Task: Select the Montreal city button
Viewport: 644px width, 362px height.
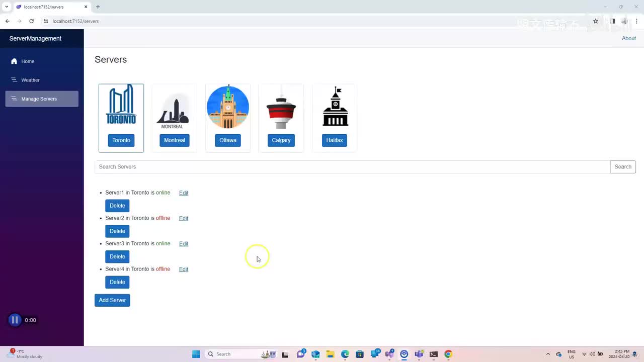Action: [175, 140]
